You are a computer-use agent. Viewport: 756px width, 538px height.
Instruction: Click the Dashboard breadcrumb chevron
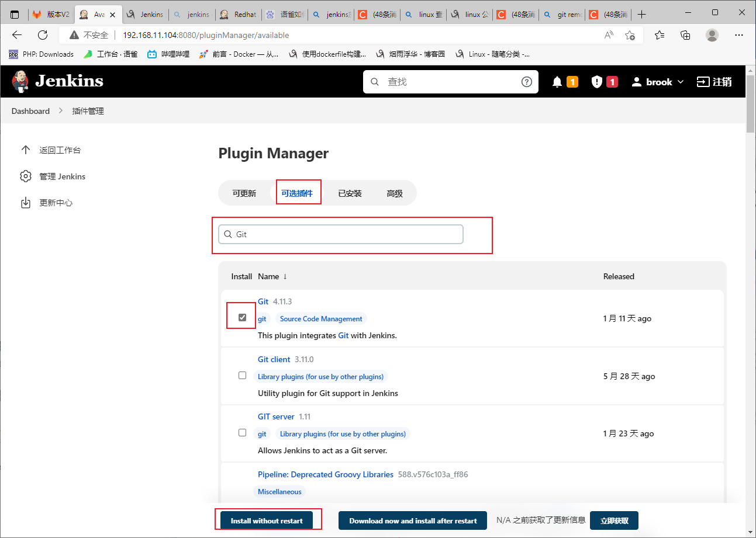[61, 111]
